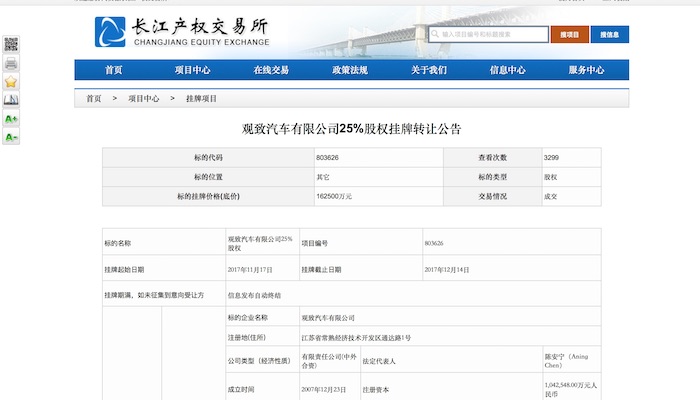
Task: Open the 关于我们 navigation menu
Action: [429, 70]
